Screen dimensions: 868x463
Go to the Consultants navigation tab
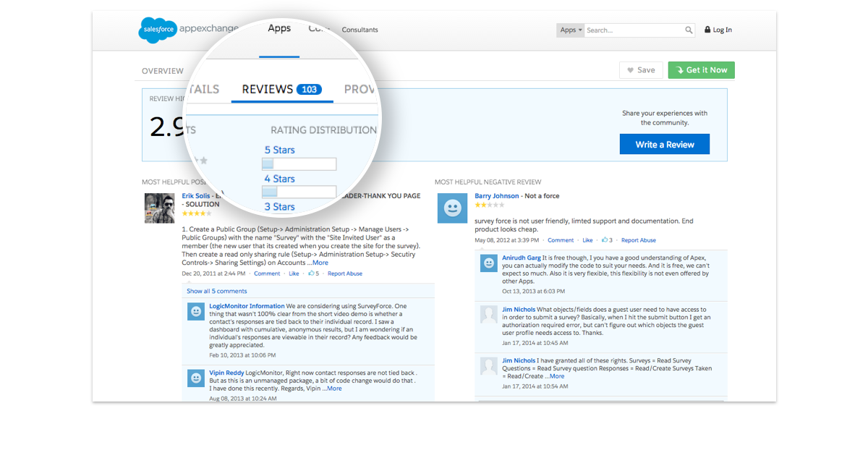(x=359, y=30)
